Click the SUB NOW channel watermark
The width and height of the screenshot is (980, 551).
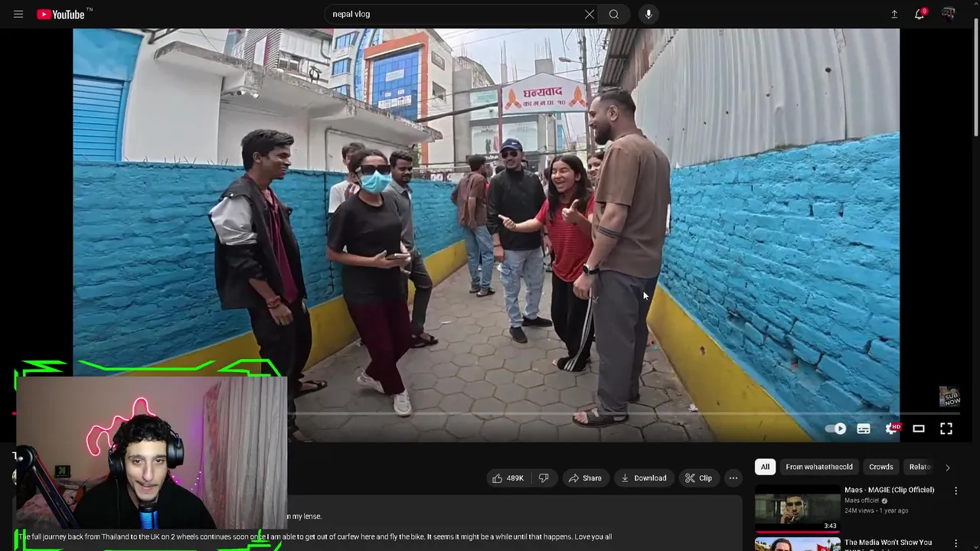click(949, 396)
